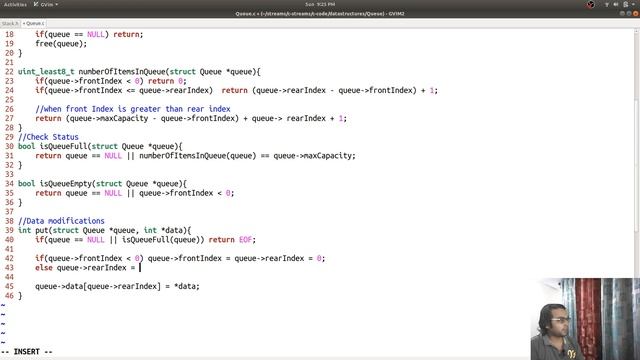The height and width of the screenshot is (360, 640).
Task: Minimize the GVim window
Action: click(622, 13)
